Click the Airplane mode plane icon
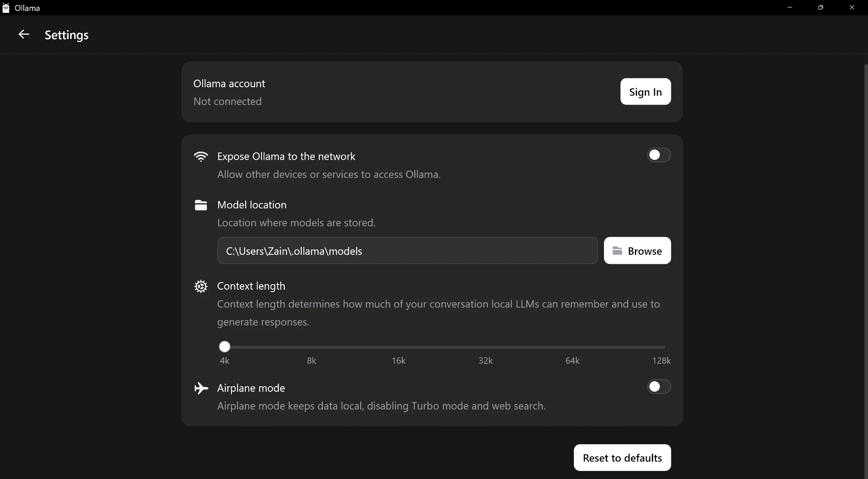The image size is (868, 479). 201,388
